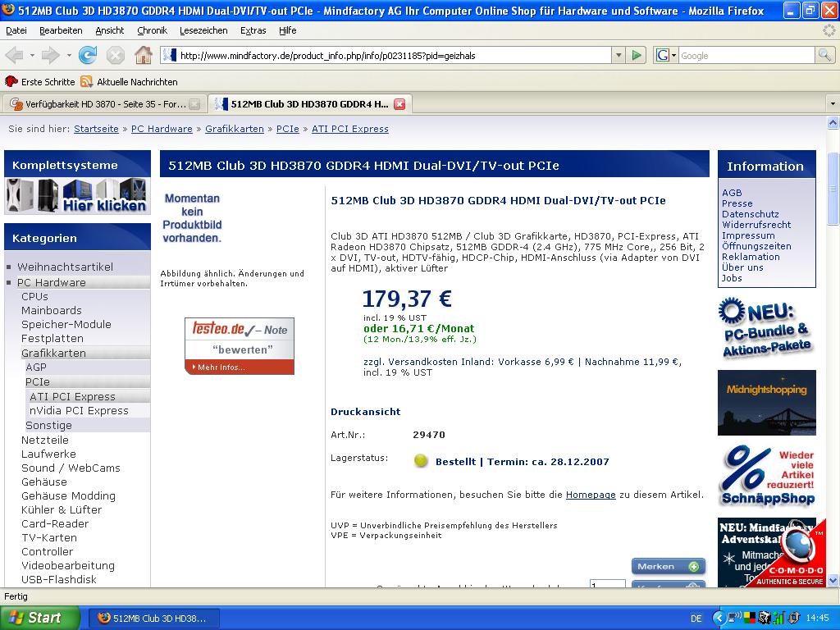
Task: Click the Stop loading icon
Action: (115, 55)
